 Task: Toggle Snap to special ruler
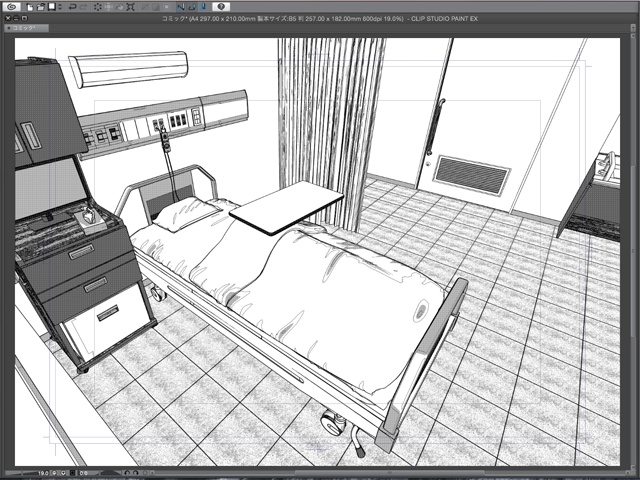(192, 7)
